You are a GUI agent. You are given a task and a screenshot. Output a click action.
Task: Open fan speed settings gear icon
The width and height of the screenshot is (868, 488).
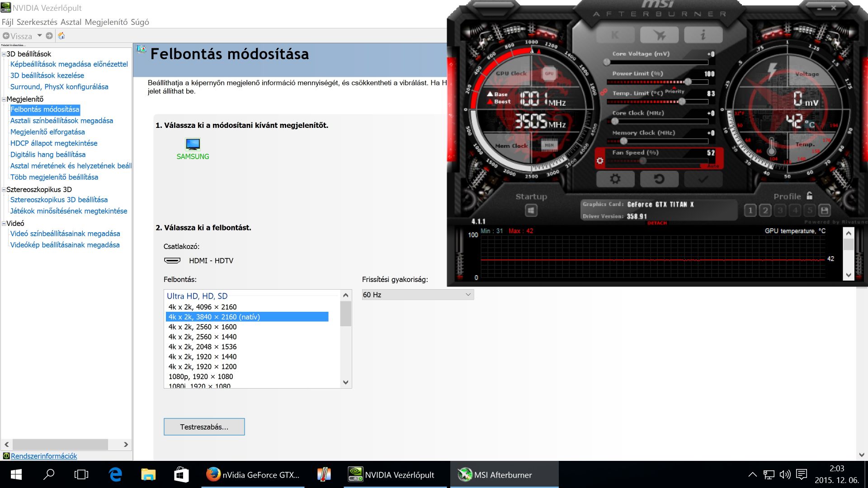[600, 160]
